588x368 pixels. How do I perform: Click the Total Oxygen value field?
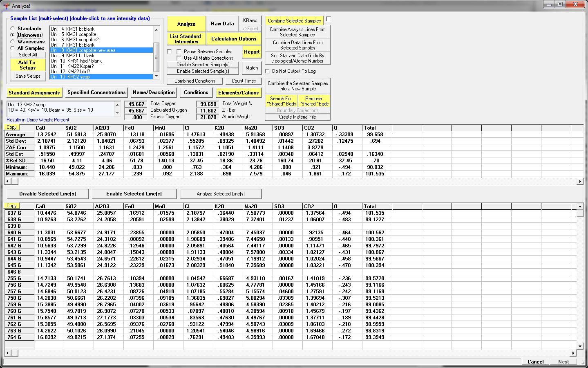click(136, 104)
